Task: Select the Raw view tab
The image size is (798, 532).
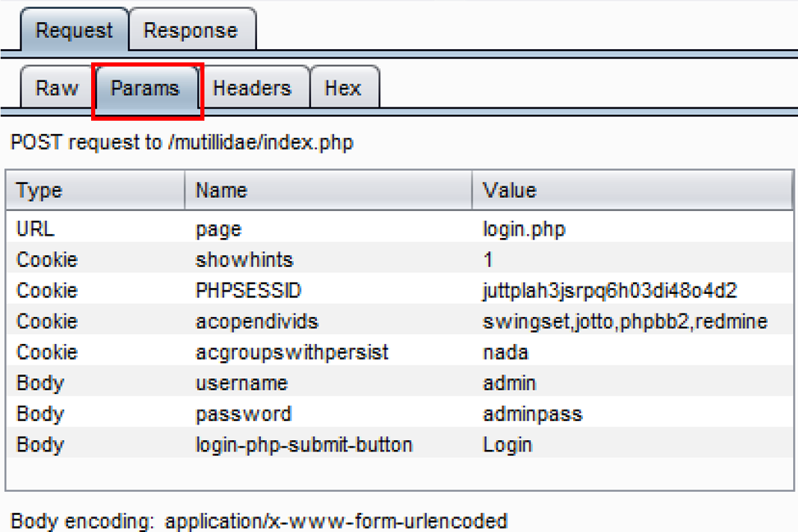Action: point(57,88)
